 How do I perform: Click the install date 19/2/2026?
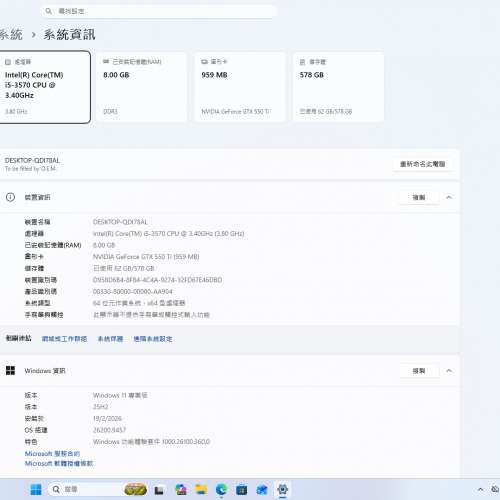coord(107,419)
